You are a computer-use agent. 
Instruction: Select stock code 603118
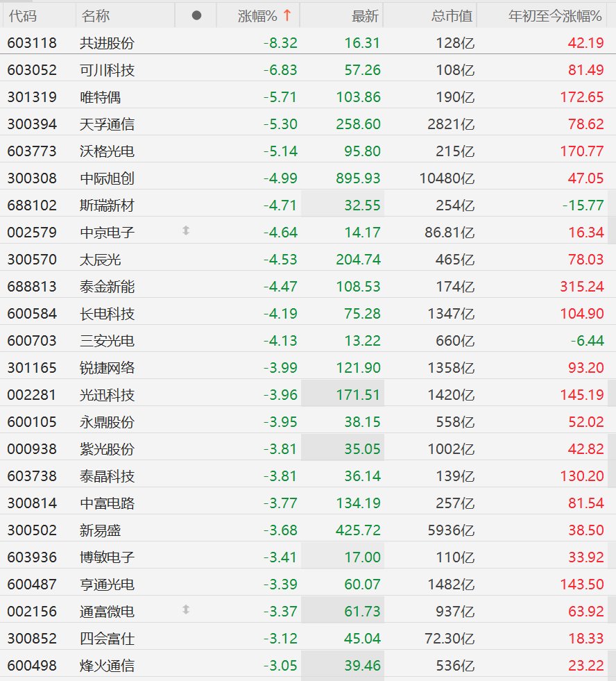coord(32,43)
